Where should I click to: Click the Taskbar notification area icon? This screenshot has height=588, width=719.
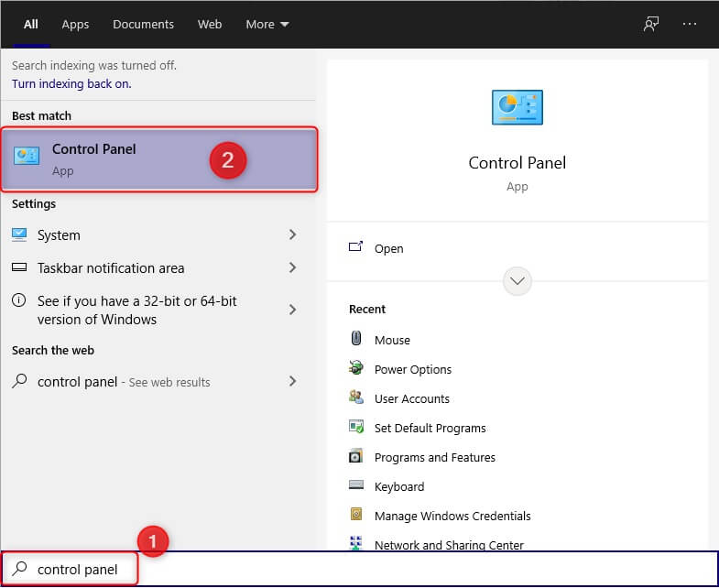19,267
